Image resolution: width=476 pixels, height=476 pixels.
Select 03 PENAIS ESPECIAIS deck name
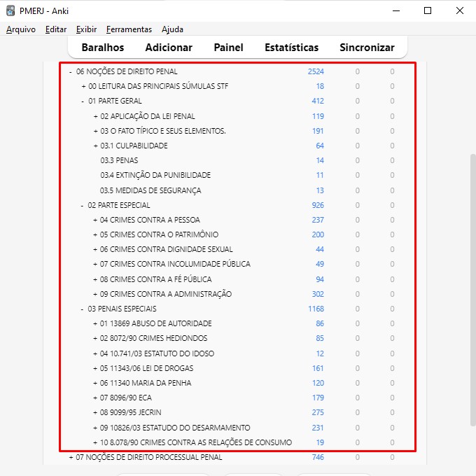pos(122,309)
